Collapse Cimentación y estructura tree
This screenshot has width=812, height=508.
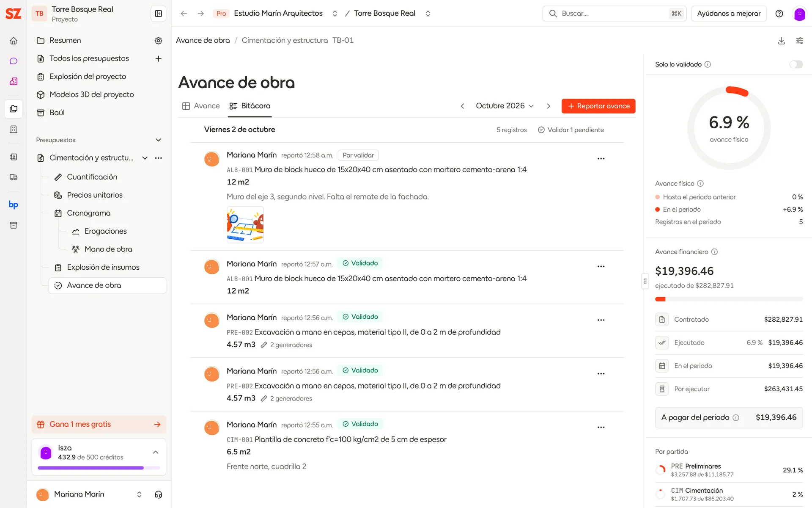(x=145, y=158)
